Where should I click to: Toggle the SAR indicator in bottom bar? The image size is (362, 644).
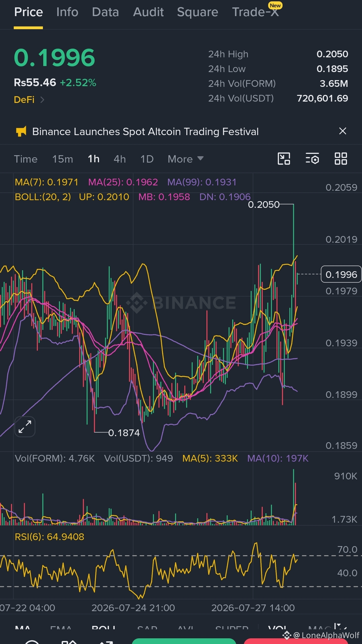[x=147, y=628]
